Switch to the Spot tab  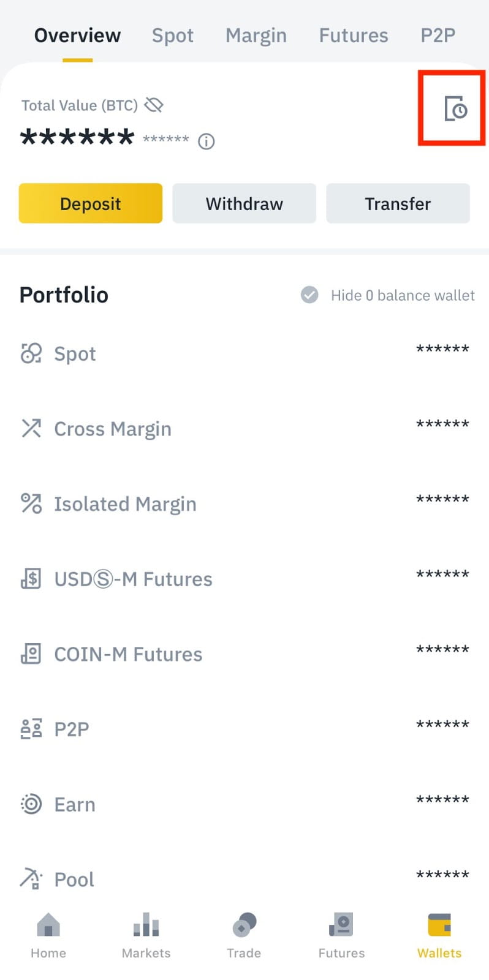pos(172,36)
